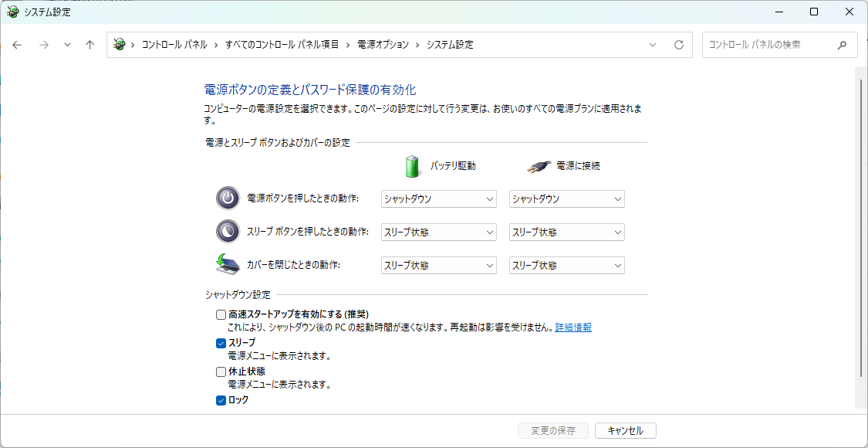Click the Forward navigation arrow

(44, 45)
